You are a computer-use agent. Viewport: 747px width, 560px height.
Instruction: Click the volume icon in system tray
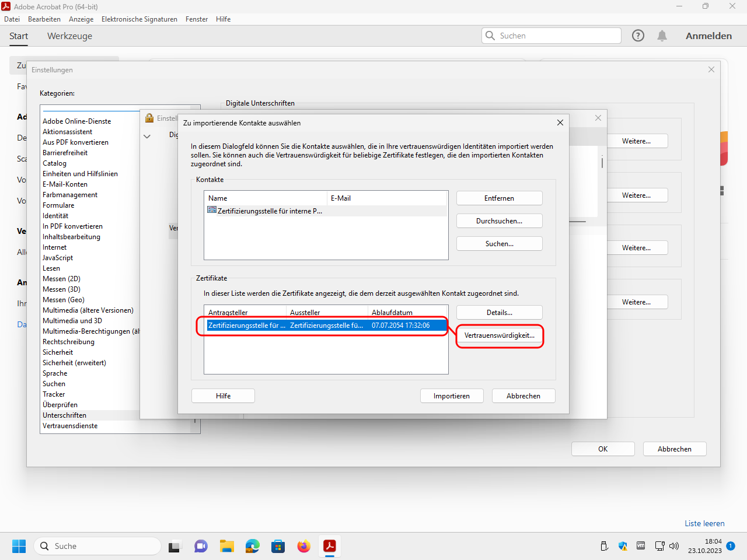[674, 546]
